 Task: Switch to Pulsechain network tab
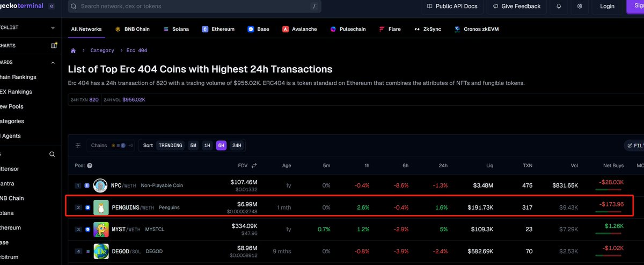pos(348,29)
